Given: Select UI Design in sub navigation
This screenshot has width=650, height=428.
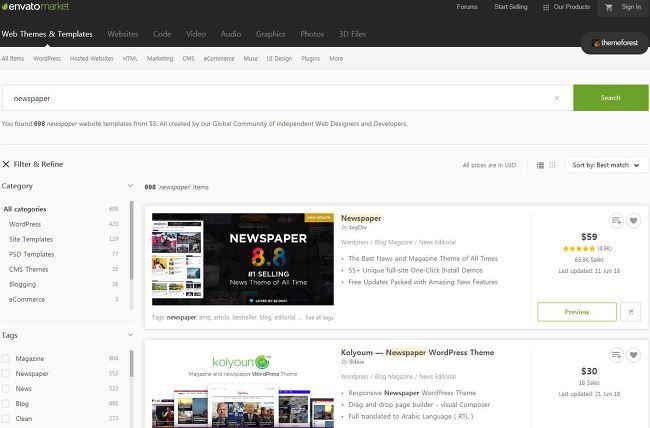Looking at the screenshot, I should click(x=279, y=58).
